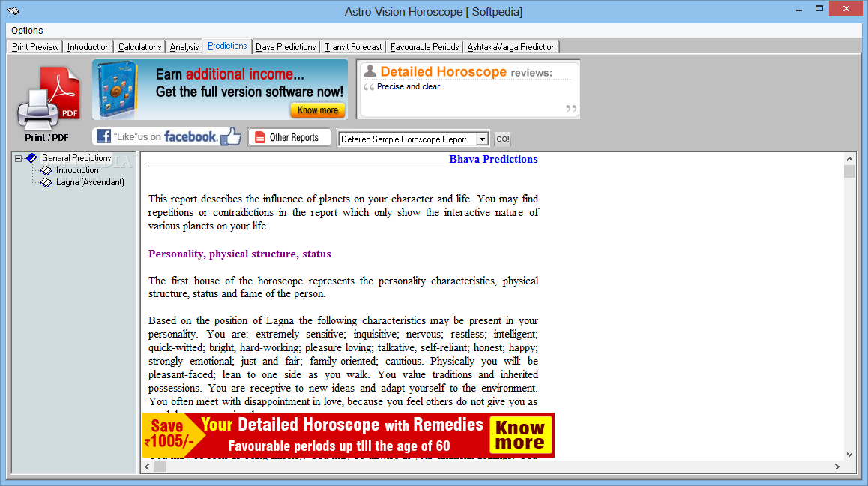Switch to the Print Preview tab
Screen dimensions: 868x486
tap(35, 47)
